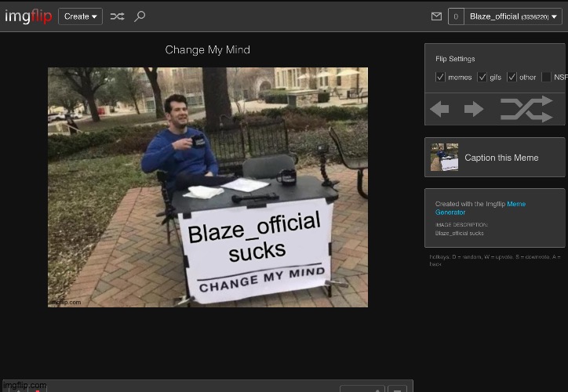Uncheck the memes checkbox in Flip Settings
The image size is (568, 392).
click(x=441, y=77)
